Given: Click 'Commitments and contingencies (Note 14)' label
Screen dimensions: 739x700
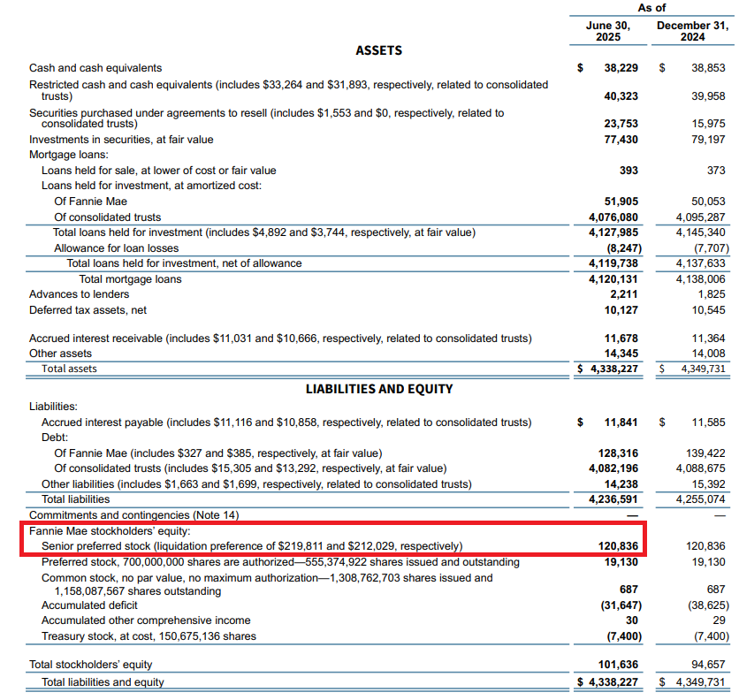Looking at the screenshot, I should click(133, 515).
